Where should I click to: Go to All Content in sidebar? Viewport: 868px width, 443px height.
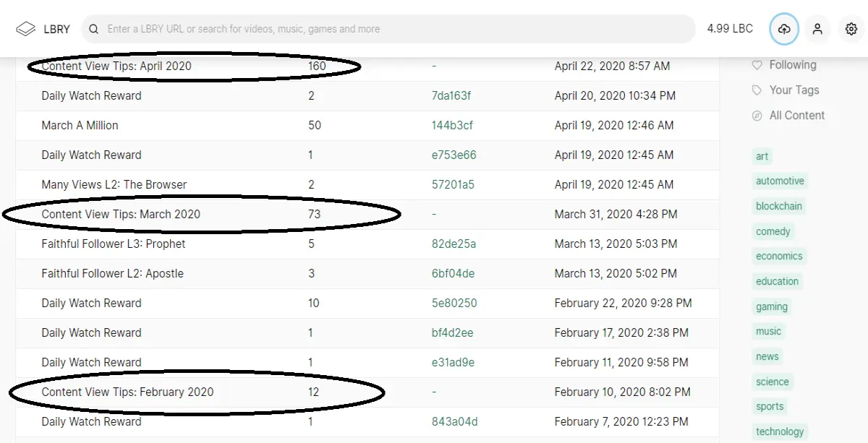[797, 116]
